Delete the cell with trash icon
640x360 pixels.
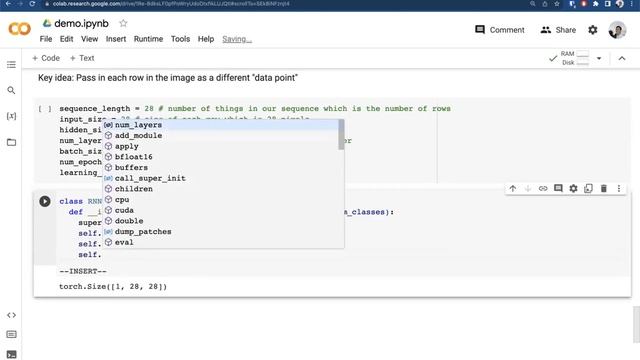point(604,188)
